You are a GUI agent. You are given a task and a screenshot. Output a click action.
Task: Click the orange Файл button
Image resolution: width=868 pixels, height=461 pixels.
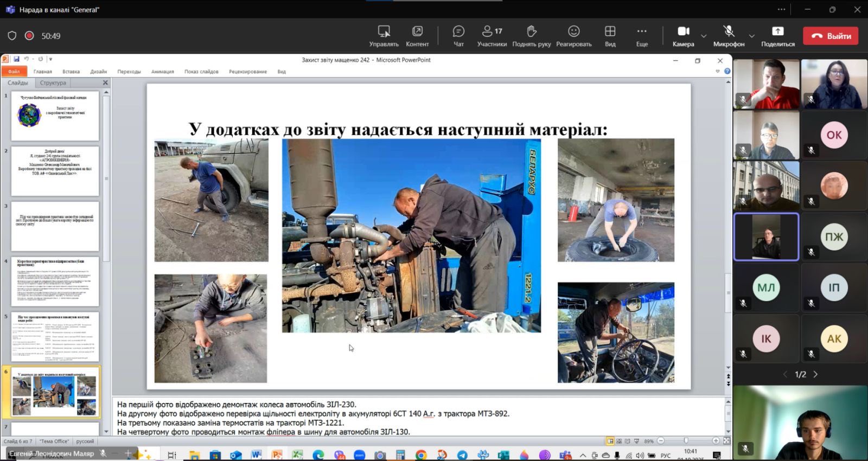[14, 72]
